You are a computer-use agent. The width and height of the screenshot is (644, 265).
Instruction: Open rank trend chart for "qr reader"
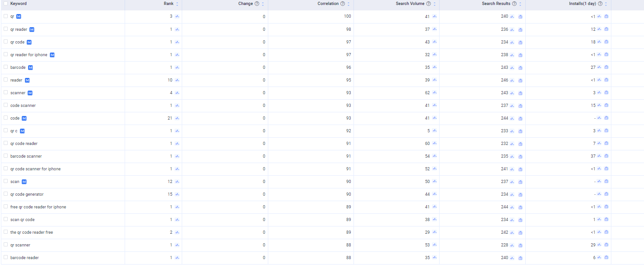click(x=177, y=29)
